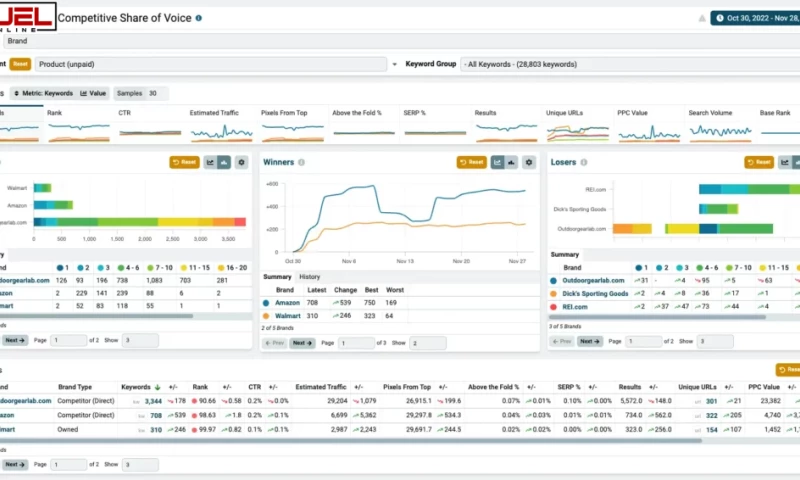Open settings gear in the Winners panel
800x480 pixels.
tap(528, 162)
